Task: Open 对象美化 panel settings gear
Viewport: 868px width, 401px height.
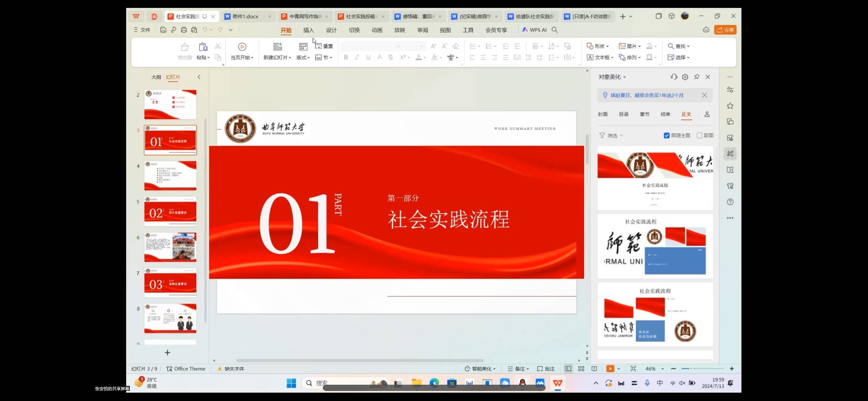Action: point(685,77)
